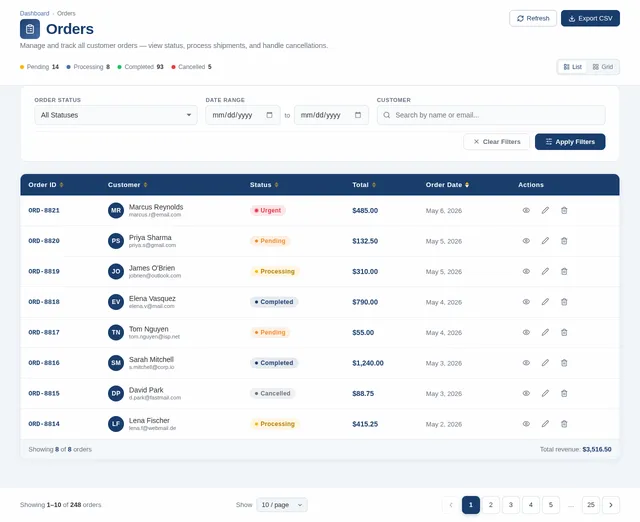Focus the customer search field
Screen dimensions: 640x522
tap(491, 115)
